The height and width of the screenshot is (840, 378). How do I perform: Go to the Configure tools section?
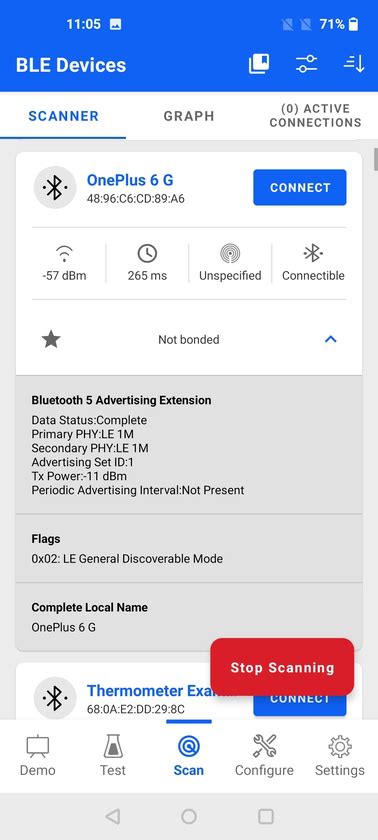pyautogui.click(x=264, y=756)
